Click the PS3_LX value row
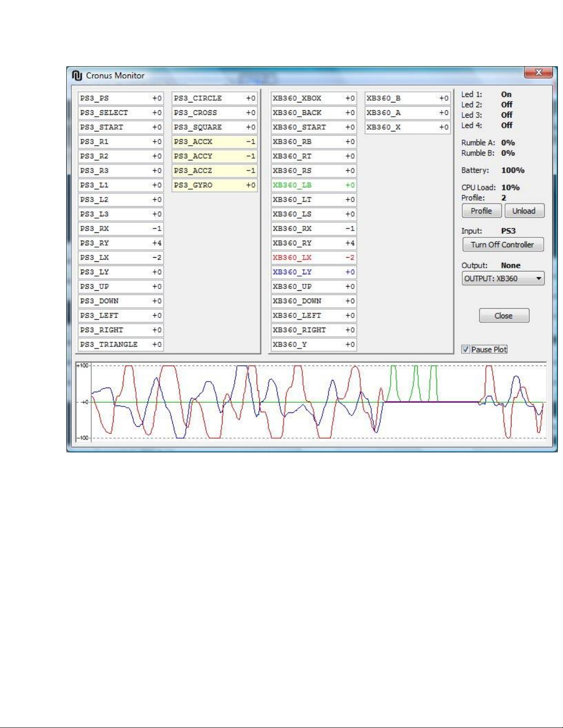563x728 pixels. [x=121, y=258]
